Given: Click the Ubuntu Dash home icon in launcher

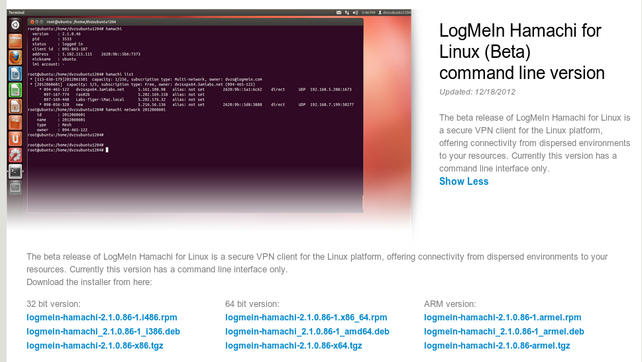Looking at the screenshot, I should pyautogui.click(x=15, y=25).
